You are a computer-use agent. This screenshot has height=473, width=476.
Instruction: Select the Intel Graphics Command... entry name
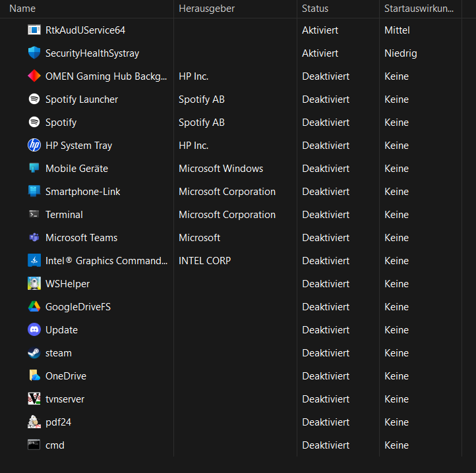pyautogui.click(x=106, y=261)
